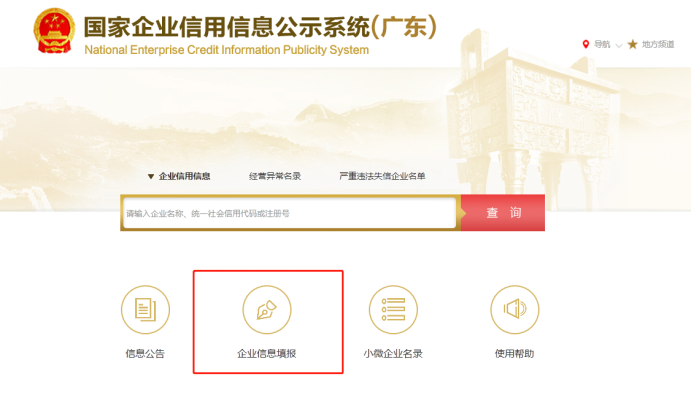Switch to 严重违法失信企业名单 tab

tap(382, 176)
